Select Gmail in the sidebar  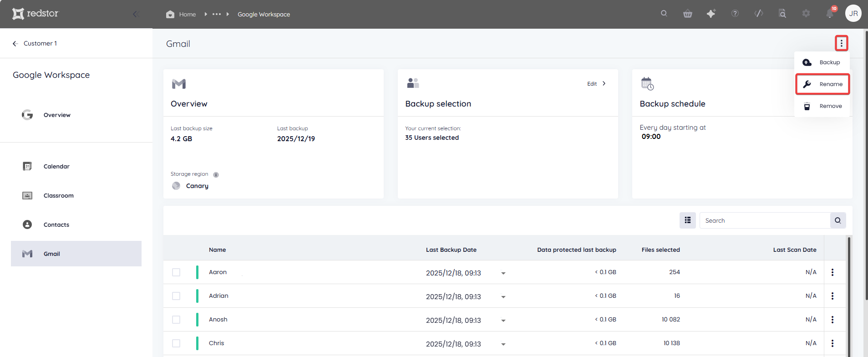click(x=76, y=254)
